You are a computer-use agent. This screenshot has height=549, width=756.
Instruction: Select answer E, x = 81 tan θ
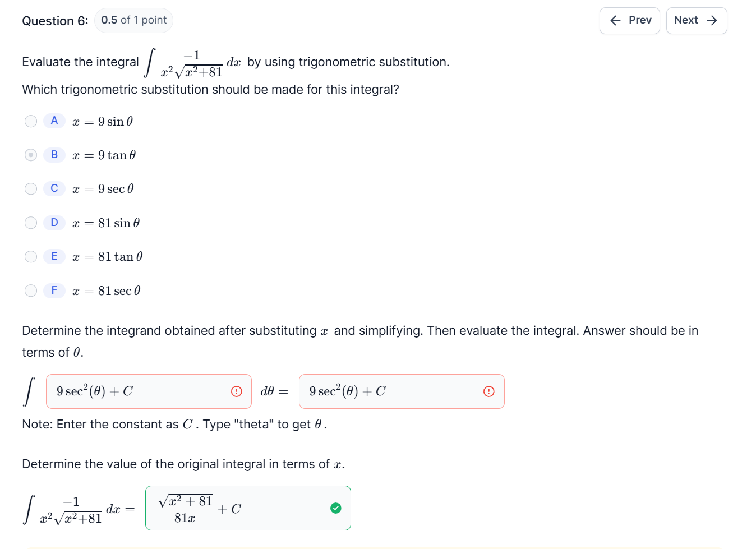(x=31, y=256)
